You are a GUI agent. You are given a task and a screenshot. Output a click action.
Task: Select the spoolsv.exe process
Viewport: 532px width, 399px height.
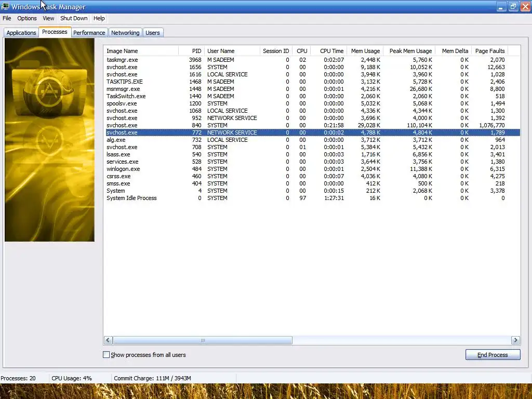pyautogui.click(x=312, y=103)
